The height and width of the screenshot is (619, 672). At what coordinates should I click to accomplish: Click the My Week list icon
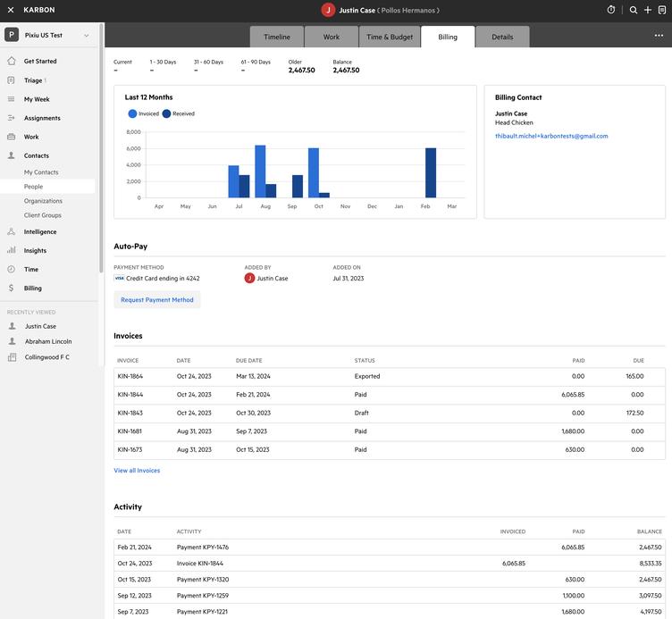point(11,99)
